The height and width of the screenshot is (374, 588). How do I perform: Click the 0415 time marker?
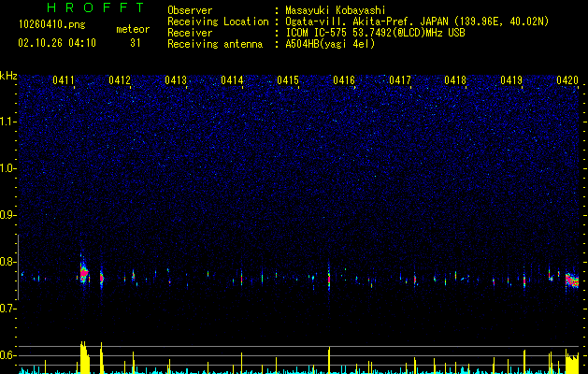point(288,80)
